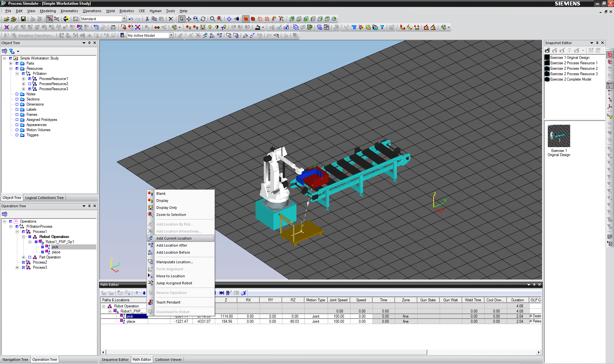Click the Object Tree table view icon
614x364 pixels.
[x=4, y=51]
